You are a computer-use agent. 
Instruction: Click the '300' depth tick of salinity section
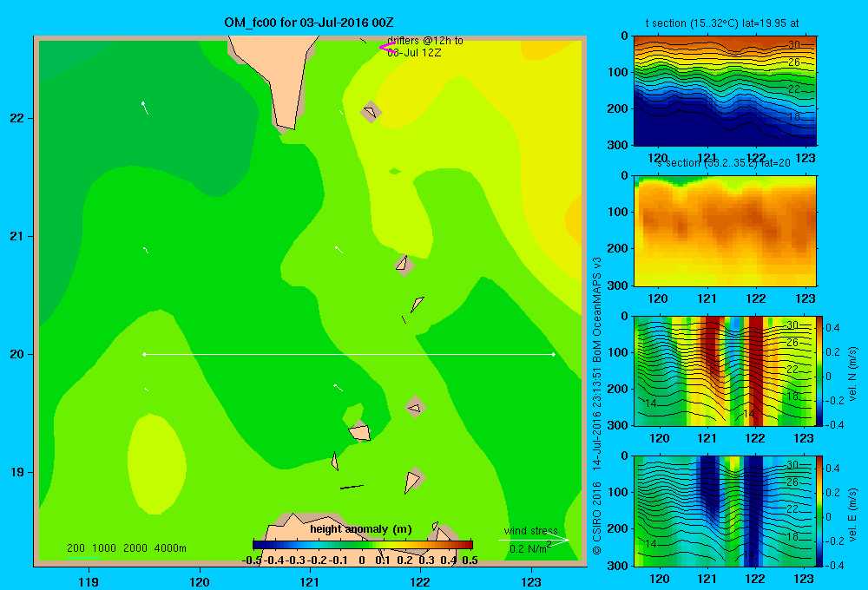tap(618, 285)
